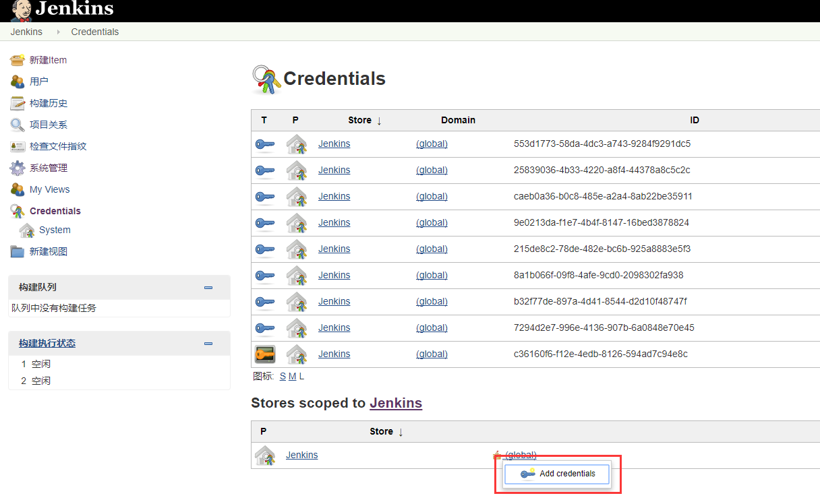Open 检查文件指纹 in the sidebar
This screenshot has width=820, height=504.
[58, 146]
